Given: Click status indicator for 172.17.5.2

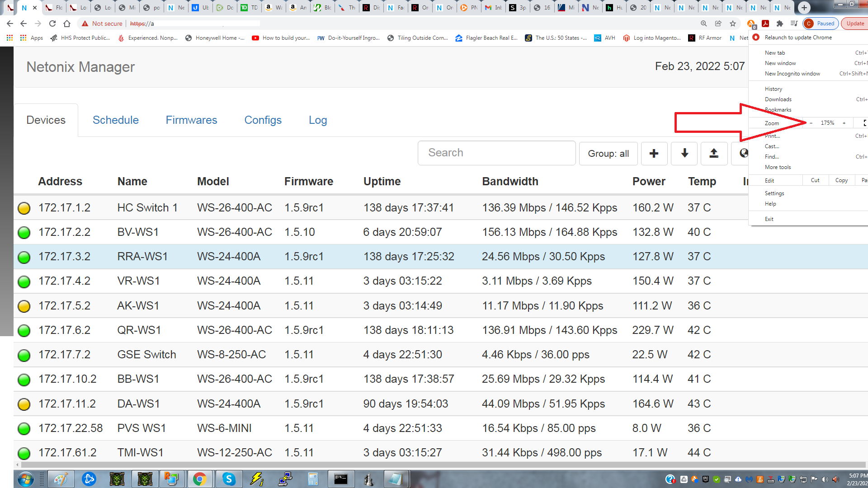Looking at the screenshot, I should click(24, 306).
